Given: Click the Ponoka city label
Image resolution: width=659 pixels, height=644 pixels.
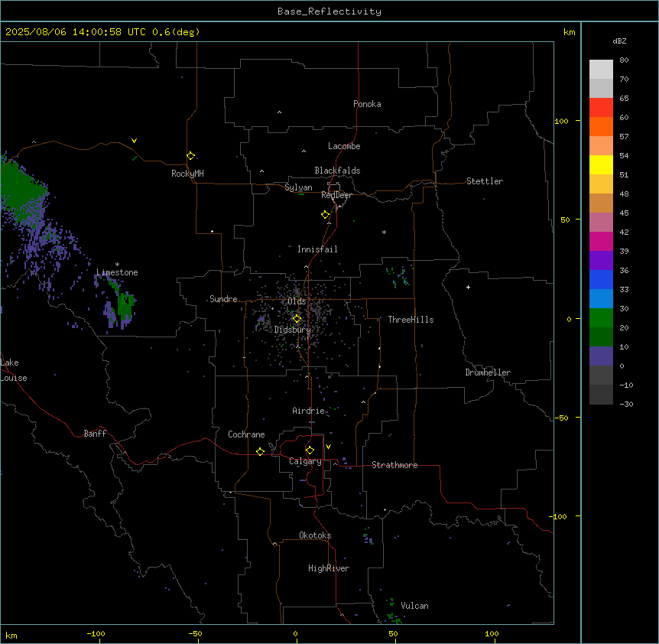Looking at the screenshot, I should coord(367,104).
